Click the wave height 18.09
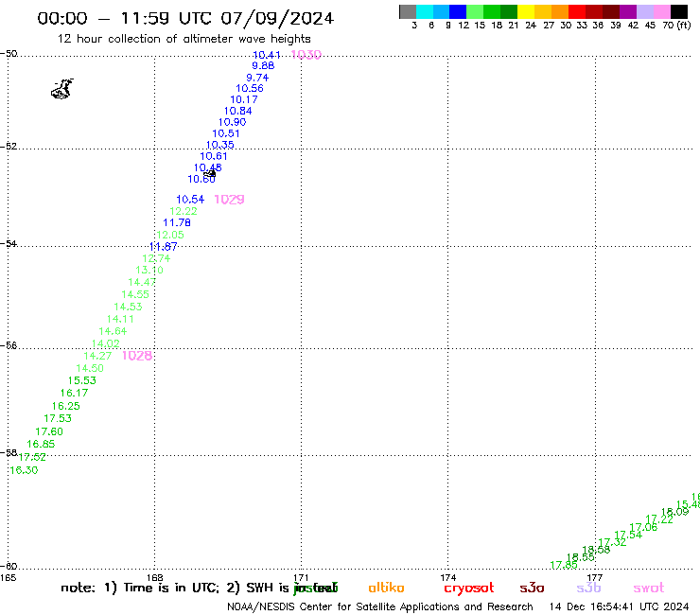 pos(675,512)
